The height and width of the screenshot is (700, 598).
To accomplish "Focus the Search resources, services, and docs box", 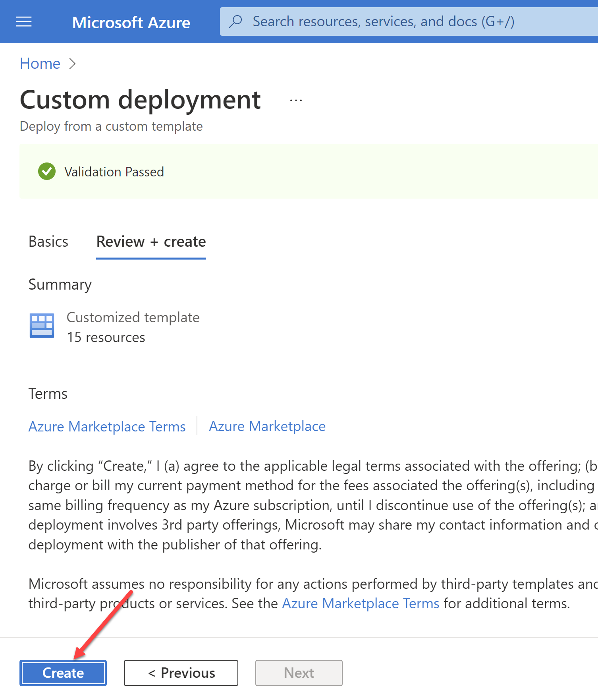I will point(409,21).
